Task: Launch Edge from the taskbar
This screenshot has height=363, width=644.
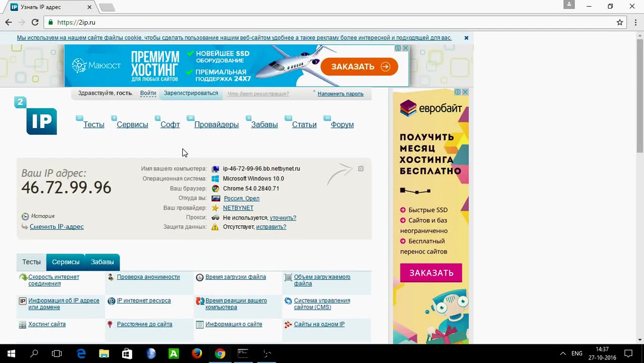Action: point(81,353)
